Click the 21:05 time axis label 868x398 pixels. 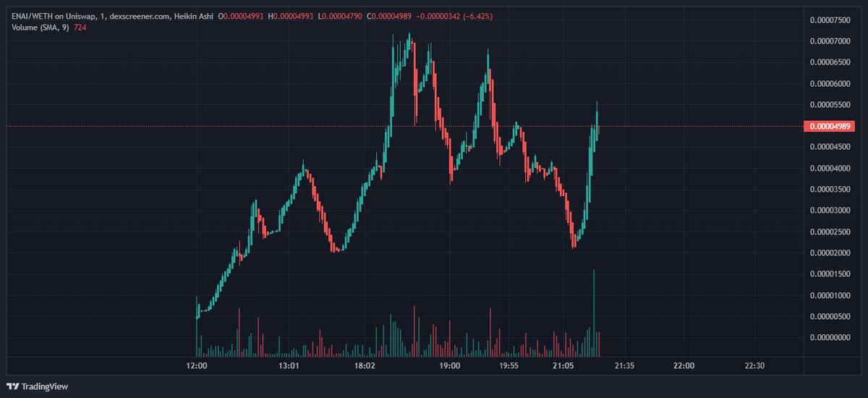point(563,366)
